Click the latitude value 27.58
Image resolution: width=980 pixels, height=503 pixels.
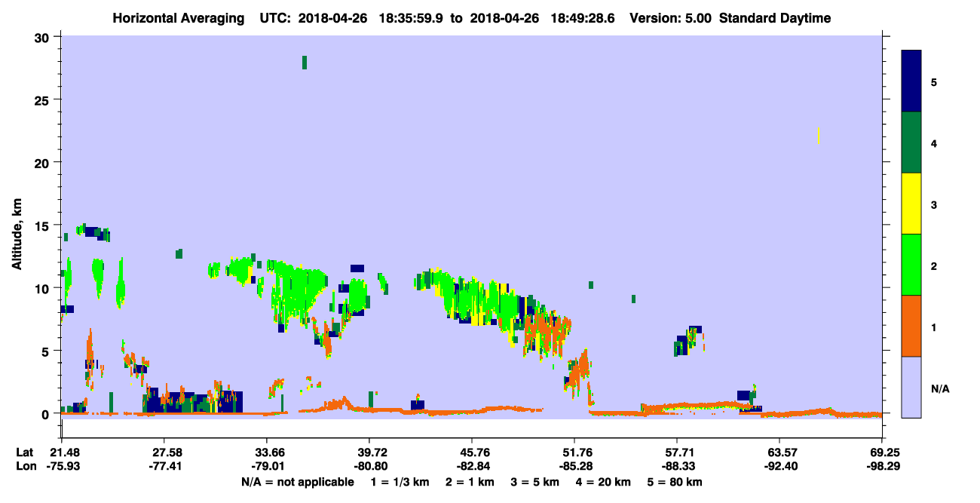tap(164, 452)
